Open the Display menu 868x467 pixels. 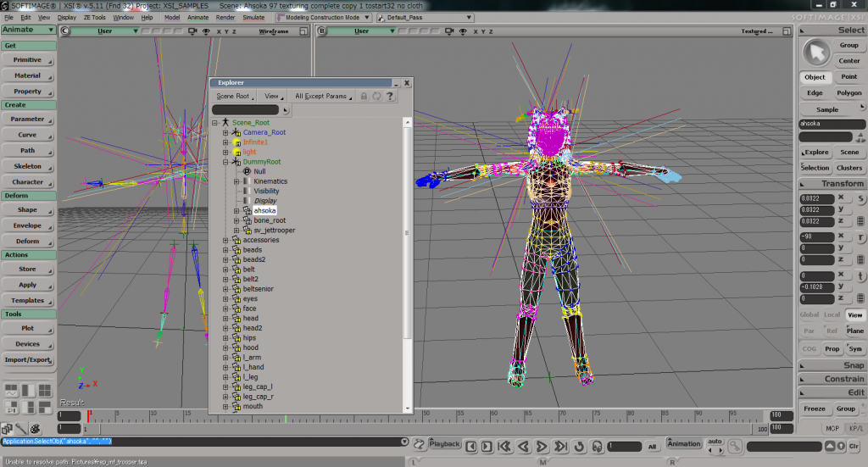coord(67,18)
